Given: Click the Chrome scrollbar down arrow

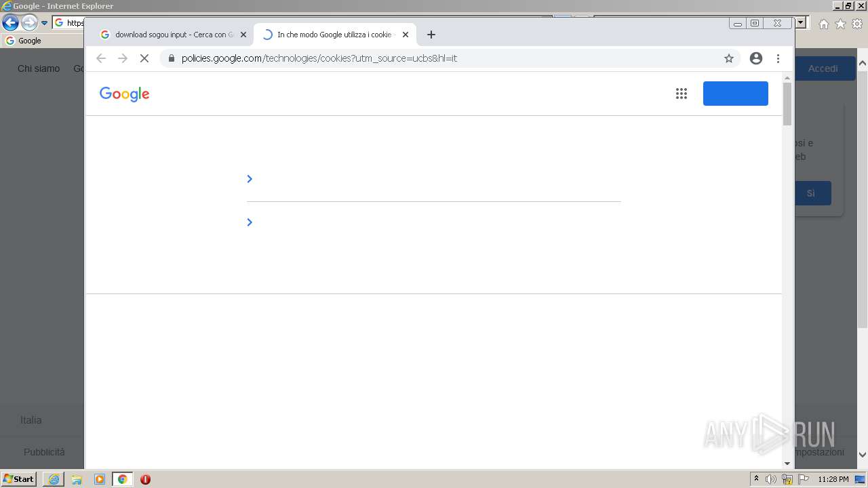Looking at the screenshot, I should tap(787, 464).
